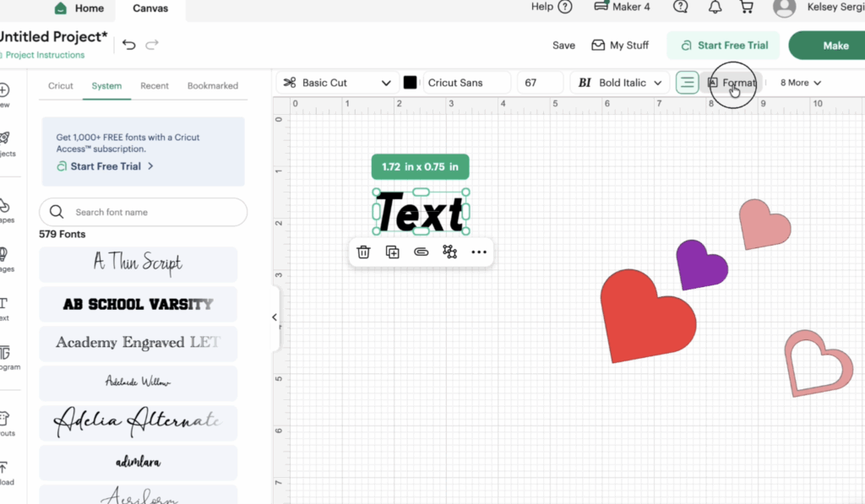865x504 pixels.
Task: Open the Upload tool in sidebar
Action: coord(4,473)
